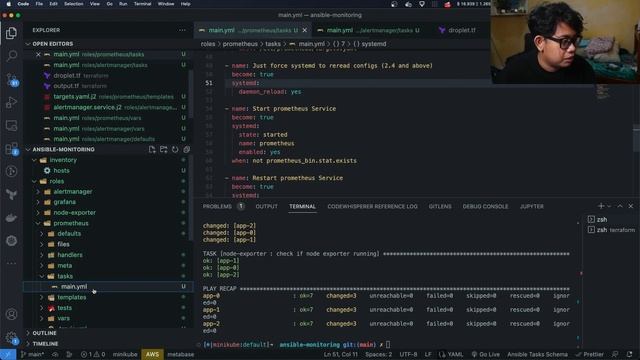The width and height of the screenshot is (640, 360).
Task: Click main branch in status bar
Action: [x=32, y=354]
